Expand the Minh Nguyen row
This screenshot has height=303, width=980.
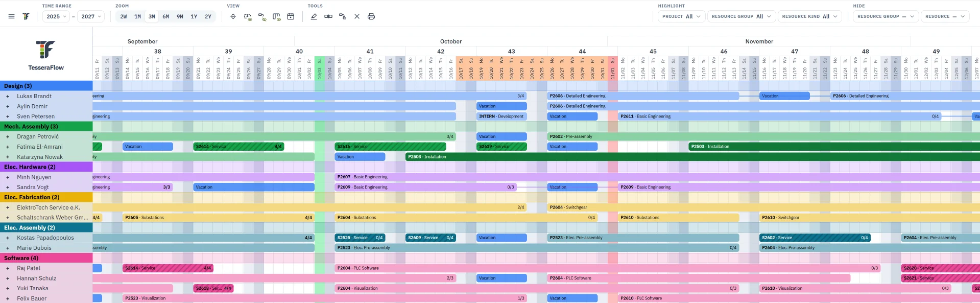pyautogui.click(x=8, y=177)
